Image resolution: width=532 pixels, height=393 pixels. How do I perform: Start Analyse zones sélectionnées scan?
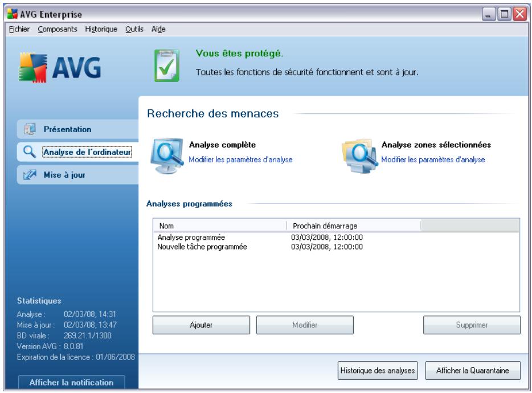tap(436, 145)
